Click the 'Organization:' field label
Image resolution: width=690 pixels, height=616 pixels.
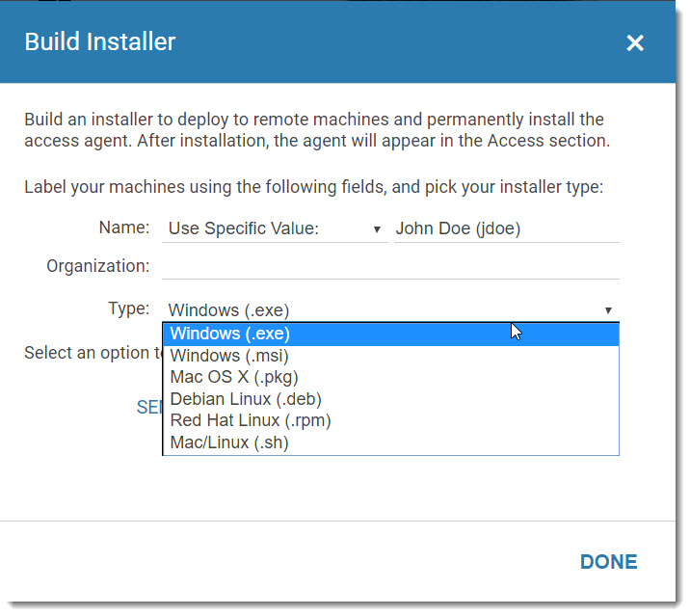98,266
